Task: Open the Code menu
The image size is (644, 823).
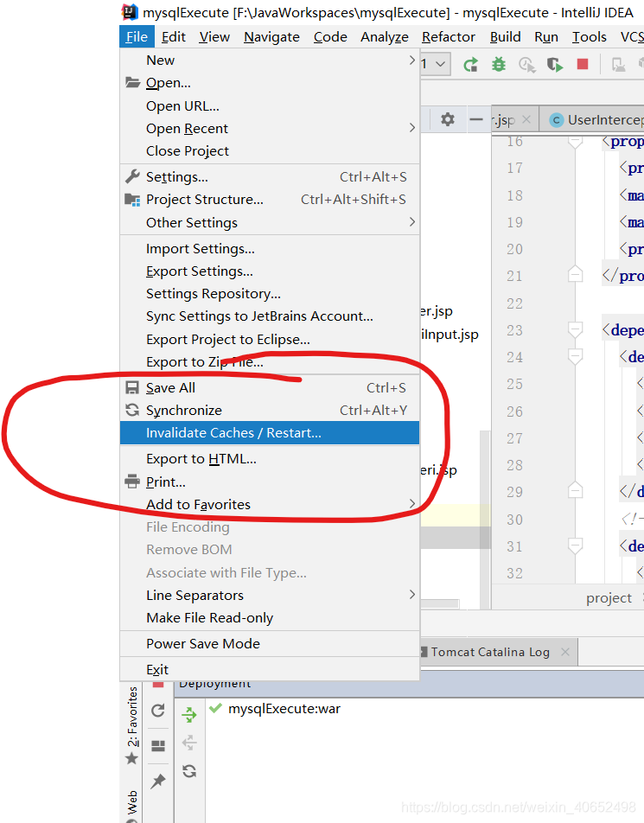Action: coord(330,36)
